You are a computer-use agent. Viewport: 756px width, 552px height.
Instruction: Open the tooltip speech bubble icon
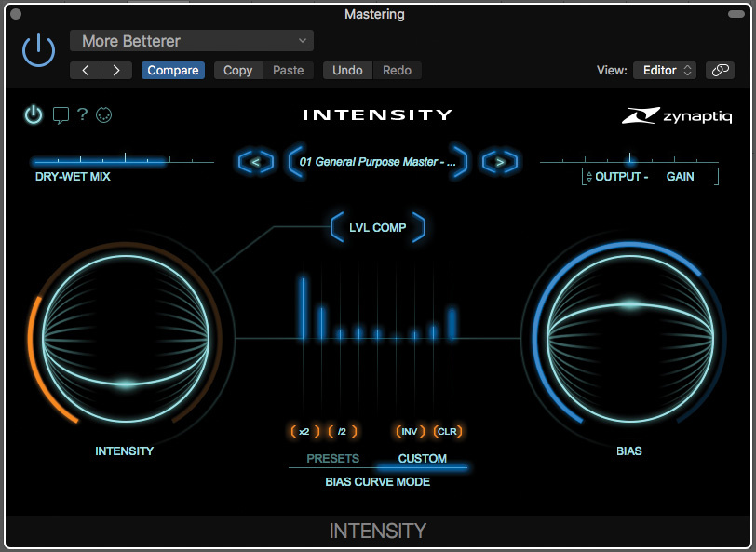[x=61, y=115]
